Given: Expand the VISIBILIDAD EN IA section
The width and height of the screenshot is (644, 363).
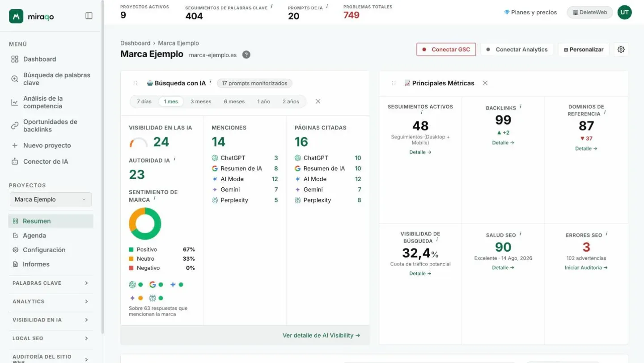Looking at the screenshot, I should [51, 320].
